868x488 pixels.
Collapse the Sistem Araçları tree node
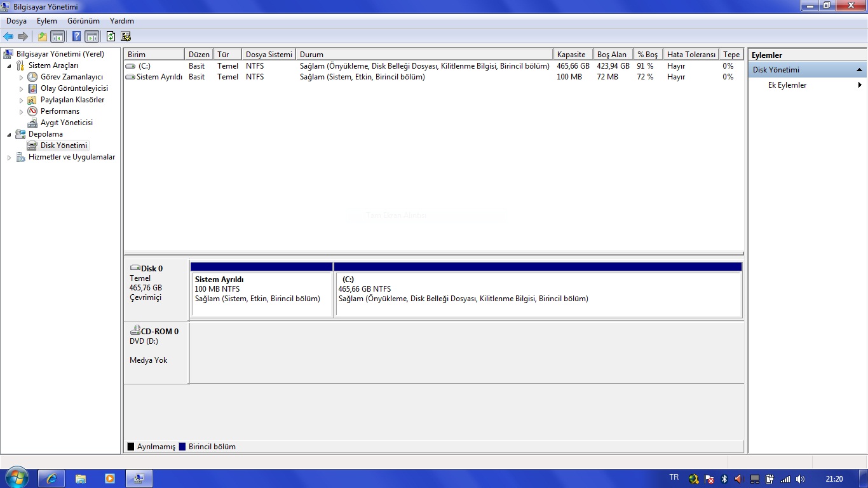9,65
